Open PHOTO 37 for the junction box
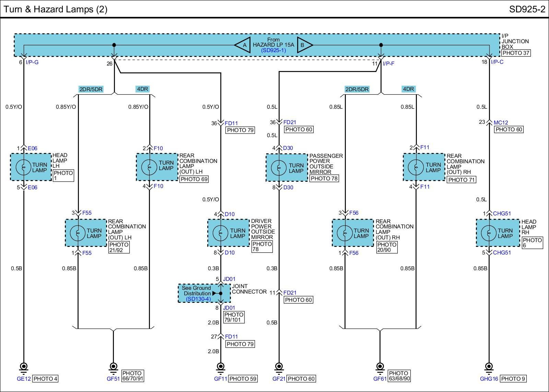The image size is (549, 392). (516, 53)
